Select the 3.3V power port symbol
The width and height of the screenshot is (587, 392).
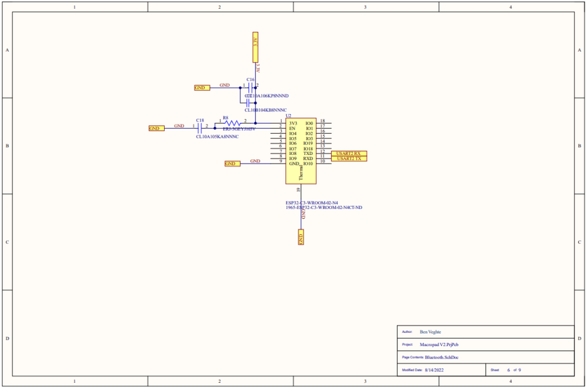tap(255, 47)
